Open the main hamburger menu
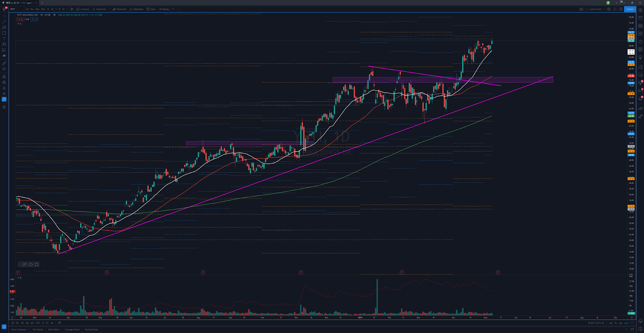 point(4,9)
